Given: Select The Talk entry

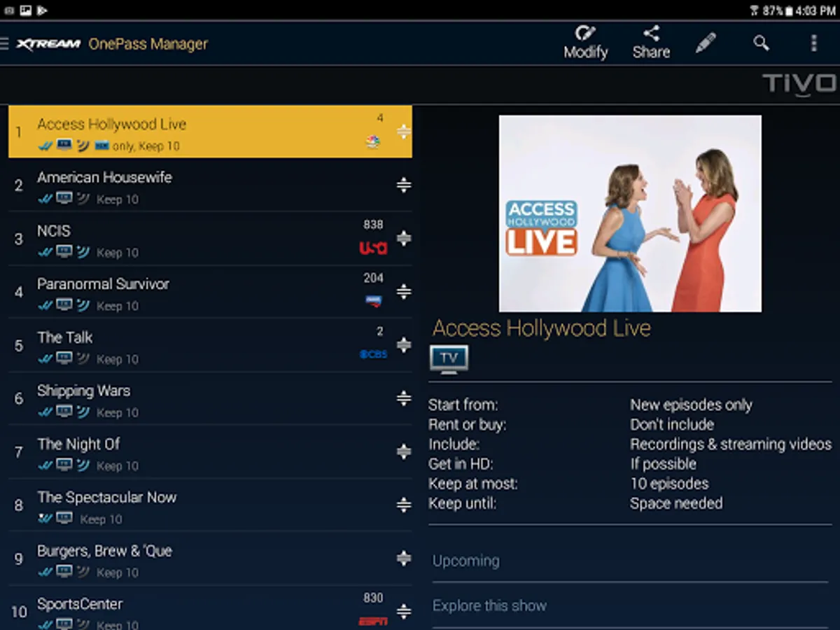Looking at the screenshot, I should [210, 345].
